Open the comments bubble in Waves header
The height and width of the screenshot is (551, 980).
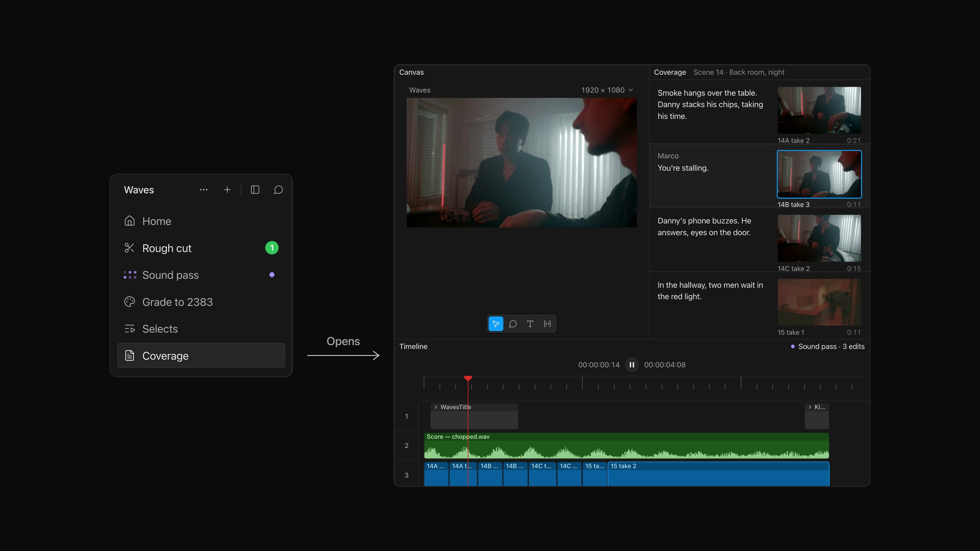coord(278,190)
